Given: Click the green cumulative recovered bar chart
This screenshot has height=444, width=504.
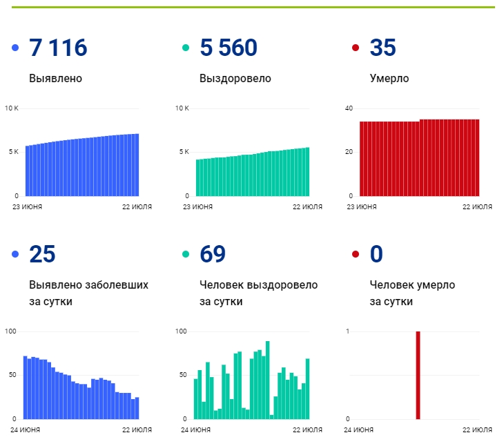Looking at the screenshot, I should (252, 174).
